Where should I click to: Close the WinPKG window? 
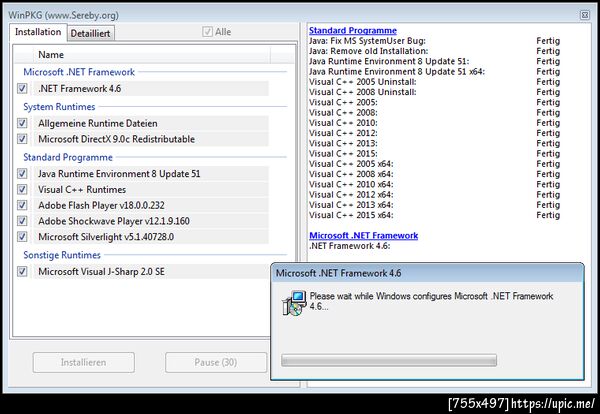(x=584, y=15)
